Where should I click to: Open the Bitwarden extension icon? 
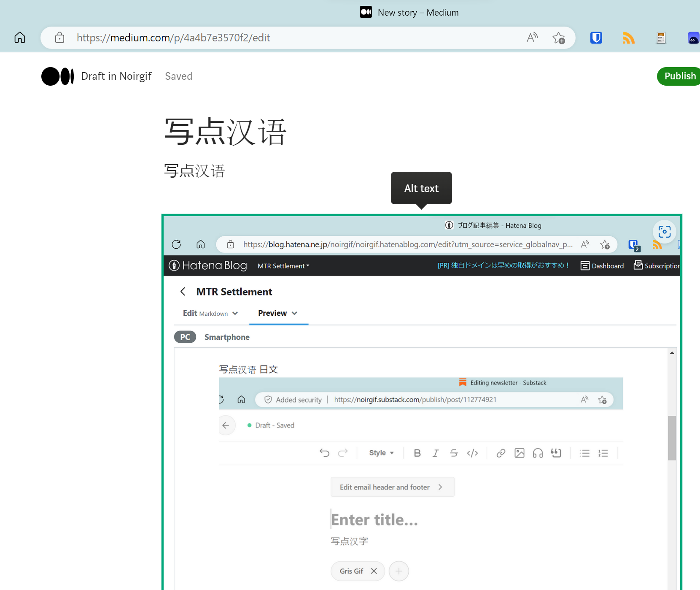(x=596, y=38)
